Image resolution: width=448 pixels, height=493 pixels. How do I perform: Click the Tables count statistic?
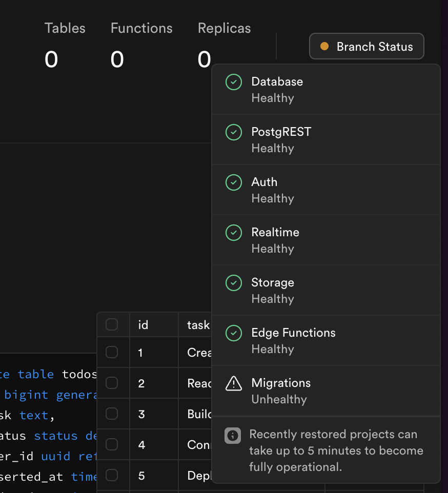click(65, 46)
